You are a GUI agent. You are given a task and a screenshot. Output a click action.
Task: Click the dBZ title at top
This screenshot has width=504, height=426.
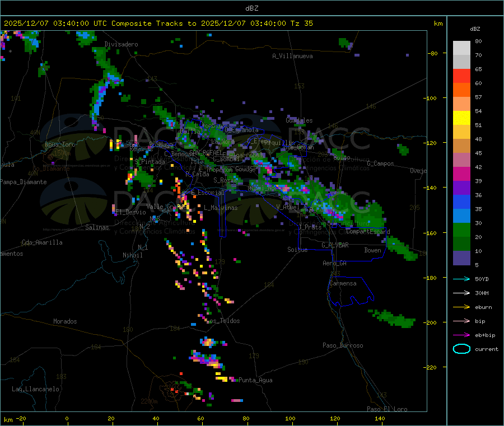click(251, 8)
